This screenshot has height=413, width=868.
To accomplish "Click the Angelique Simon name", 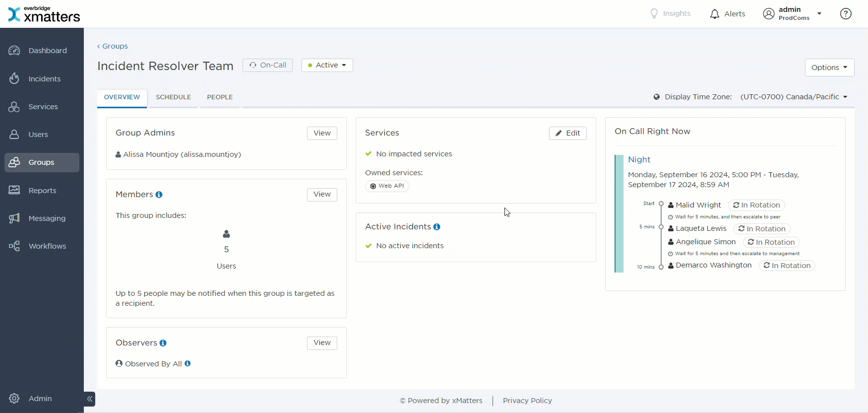I will click(x=706, y=242).
